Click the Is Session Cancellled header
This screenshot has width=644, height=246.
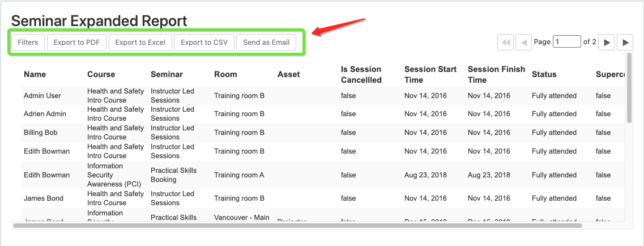[361, 74]
